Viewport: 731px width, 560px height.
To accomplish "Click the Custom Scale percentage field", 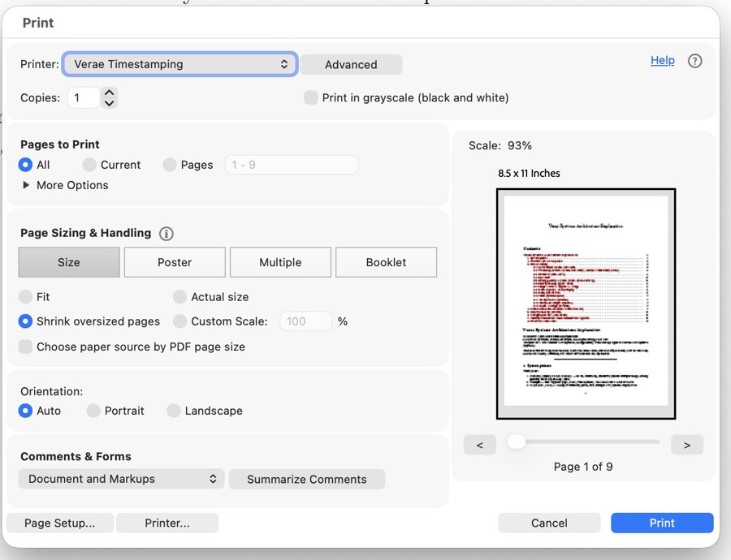I will pos(306,321).
